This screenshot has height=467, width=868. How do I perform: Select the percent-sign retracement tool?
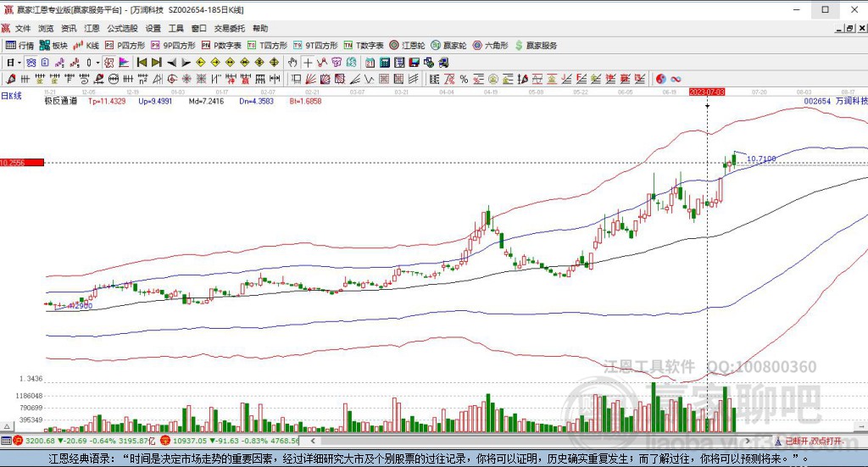point(464,79)
